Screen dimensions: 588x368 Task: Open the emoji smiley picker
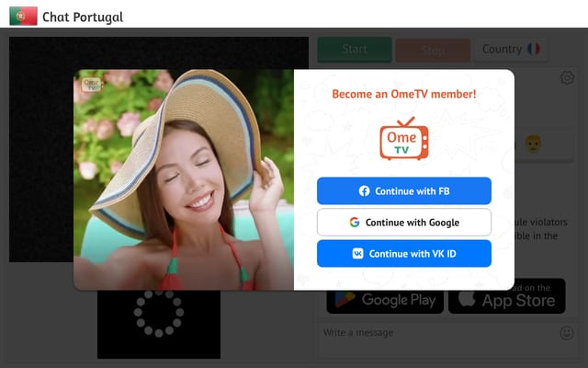566,333
